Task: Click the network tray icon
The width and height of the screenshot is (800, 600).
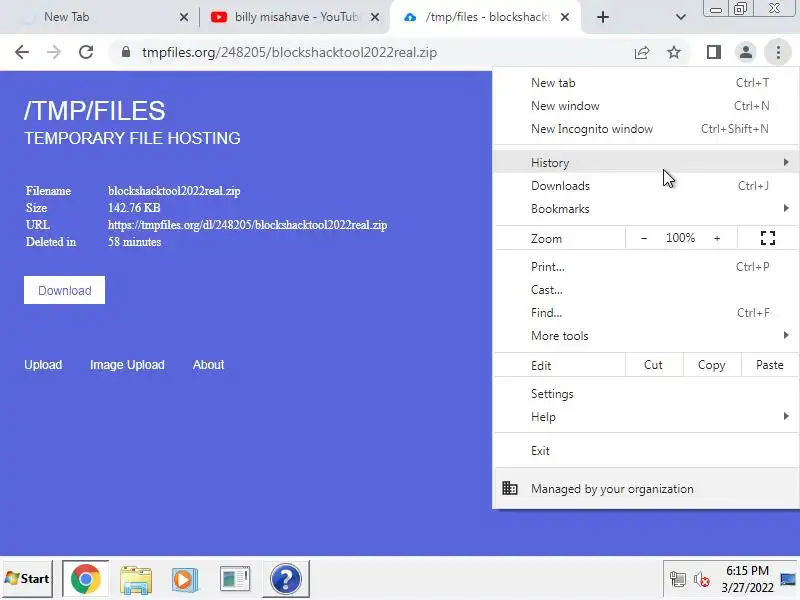Action: (x=678, y=580)
